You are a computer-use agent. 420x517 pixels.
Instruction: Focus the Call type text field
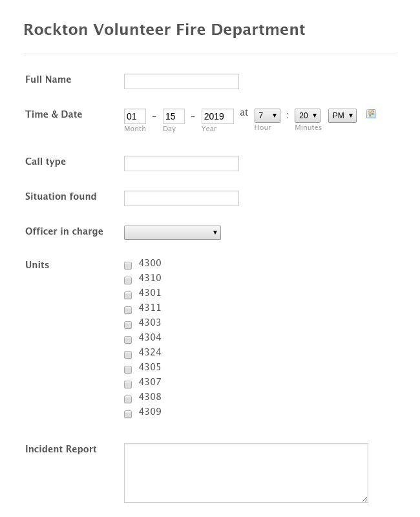[182, 164]
